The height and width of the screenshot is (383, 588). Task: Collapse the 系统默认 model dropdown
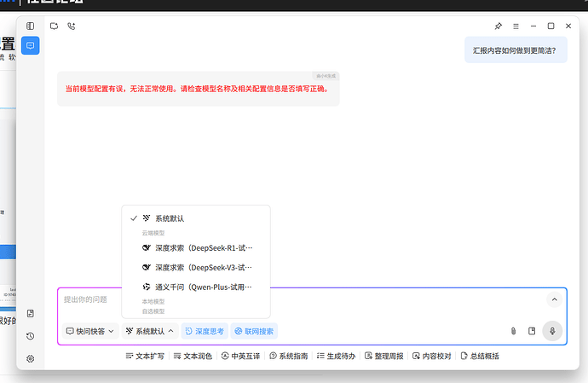click(150, 331)
